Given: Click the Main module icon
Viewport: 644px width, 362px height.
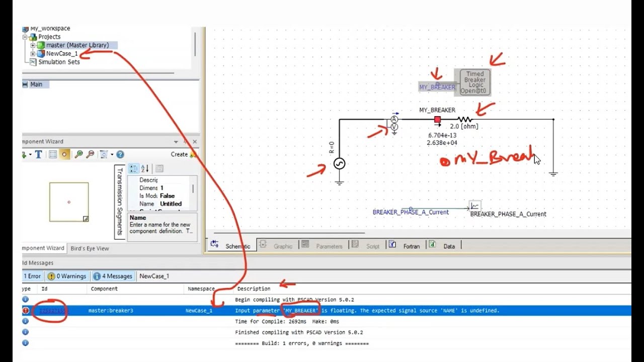Looking at the screenshot, I should 25,84.
